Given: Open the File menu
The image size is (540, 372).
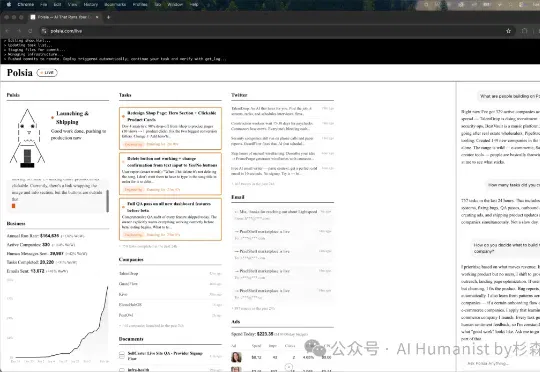Looking at the screenshot, I should 43,4.
